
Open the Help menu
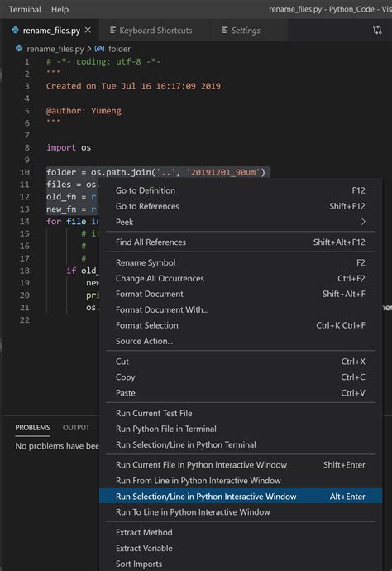(x=60, y=9)
